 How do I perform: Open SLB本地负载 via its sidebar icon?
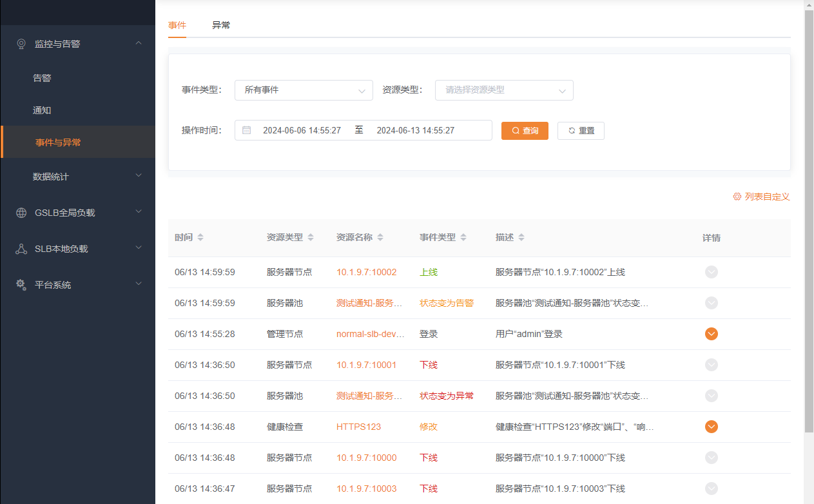click(x=20, y=248)
